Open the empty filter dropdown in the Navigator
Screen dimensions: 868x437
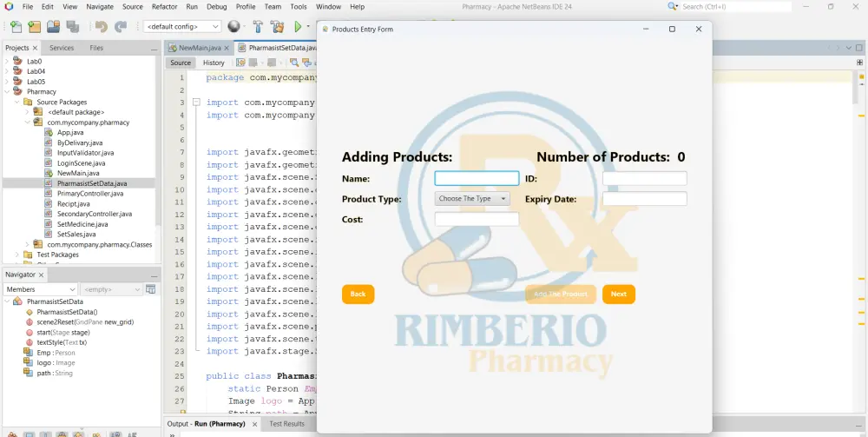pos(111,289)
